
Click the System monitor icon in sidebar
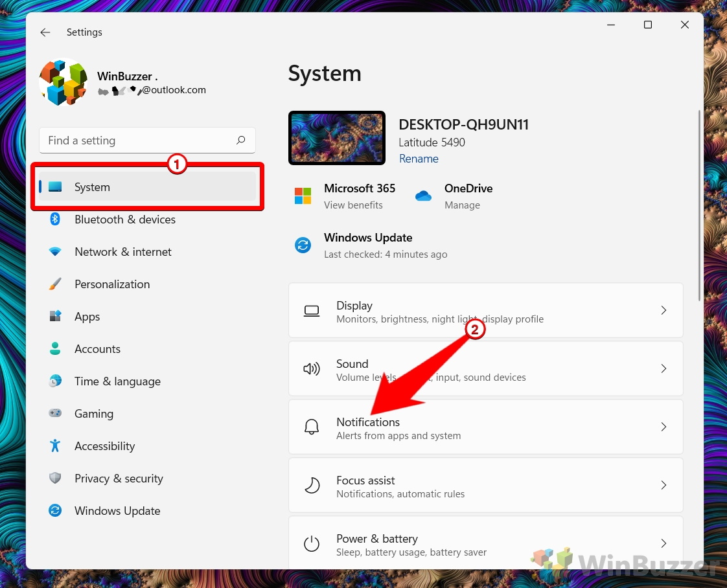[55, 187]
